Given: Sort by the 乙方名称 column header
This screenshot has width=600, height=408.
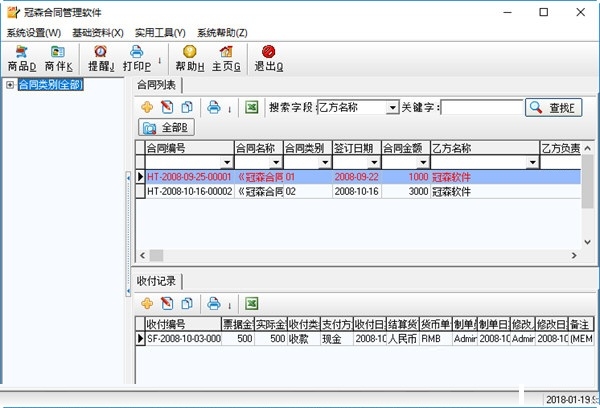Looking at the screenshot, I should click(x=485, y=148).
